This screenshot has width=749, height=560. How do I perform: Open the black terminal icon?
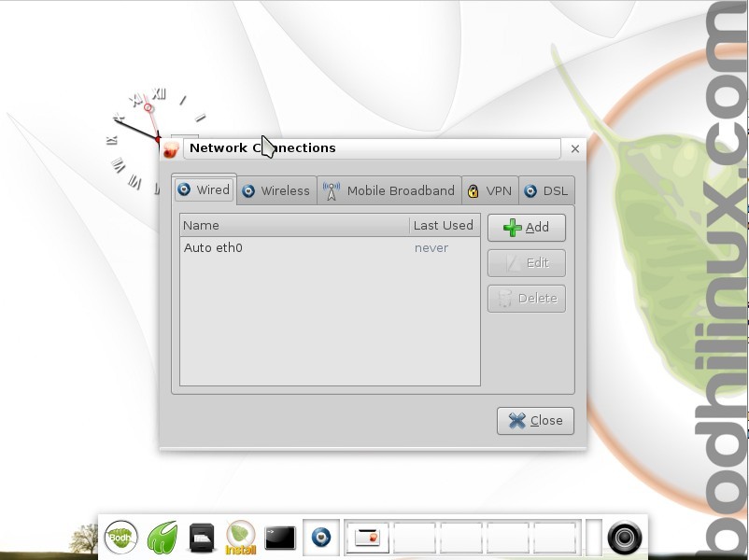point(280,538)
